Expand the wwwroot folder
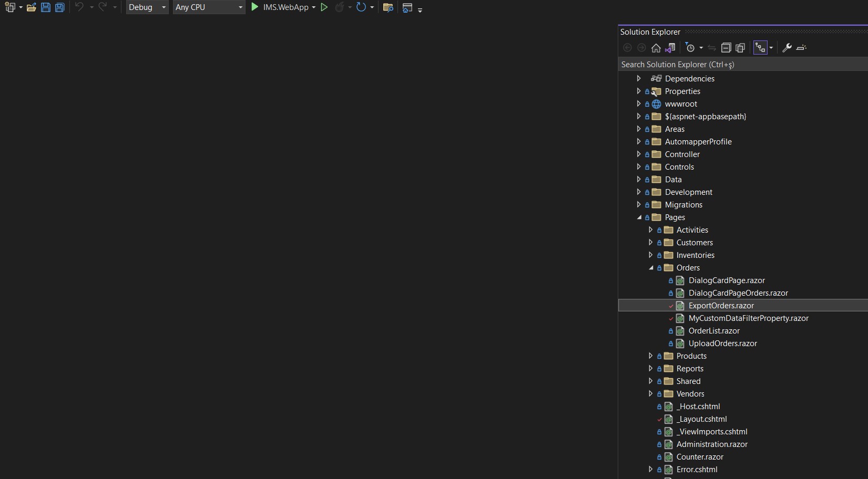 (639, 103)
